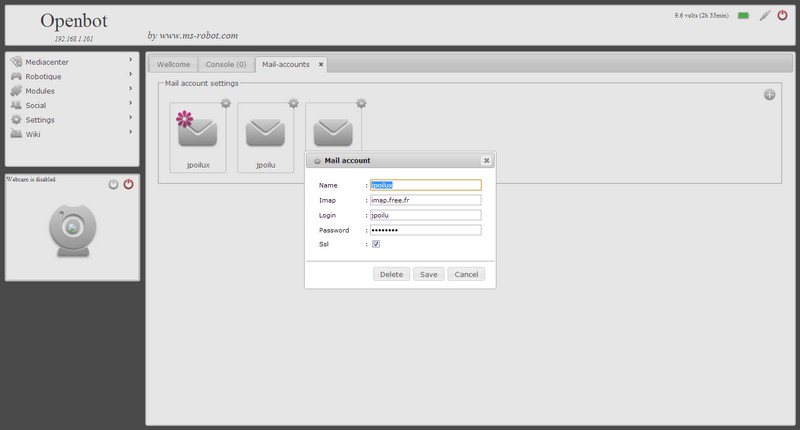Click the add mail account plus icon
The width and height of the screenshot is (800, 430).
click(x=769, y=95)
